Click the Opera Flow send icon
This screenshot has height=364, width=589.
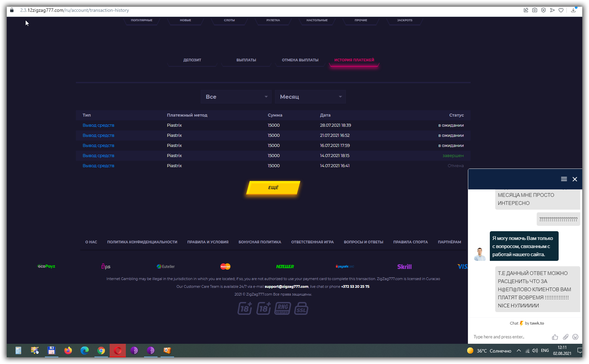(x=552, y=10)
